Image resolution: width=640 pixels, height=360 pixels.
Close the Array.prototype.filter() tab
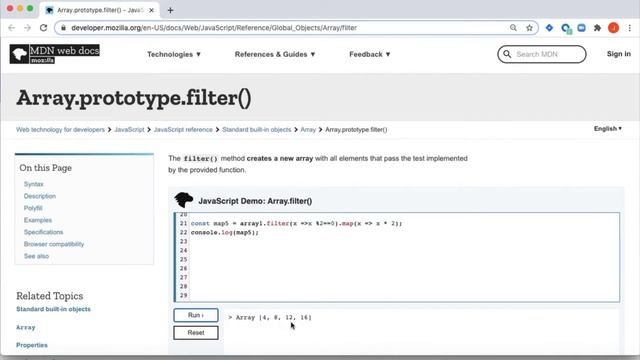pos(151,10)
